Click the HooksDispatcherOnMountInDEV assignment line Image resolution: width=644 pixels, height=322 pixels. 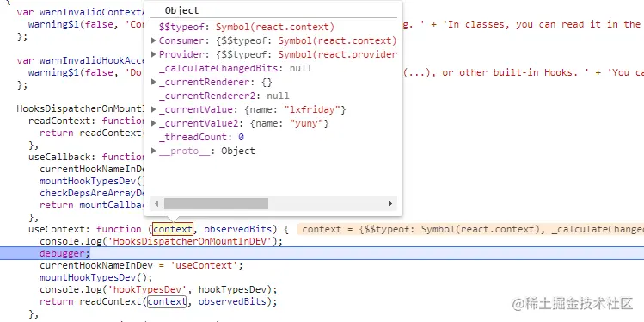click(82, 109)
